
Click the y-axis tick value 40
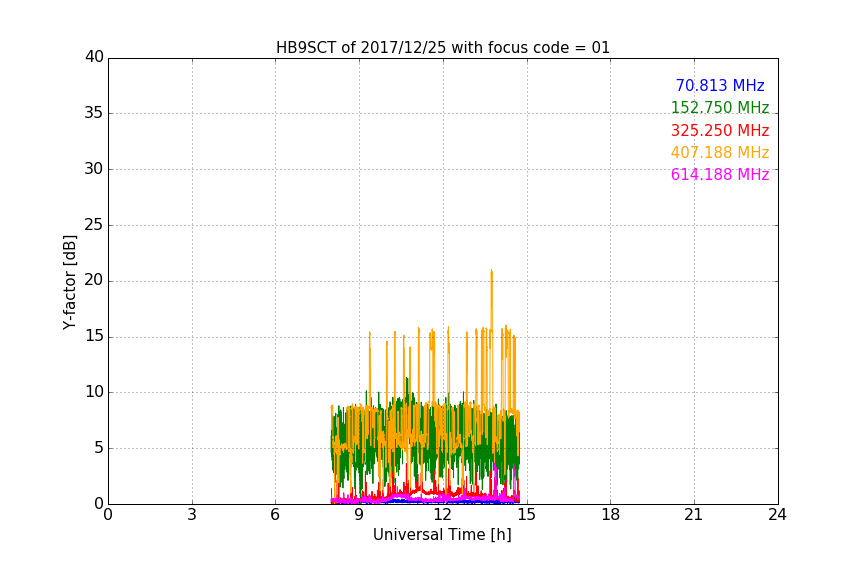point(94,57)
